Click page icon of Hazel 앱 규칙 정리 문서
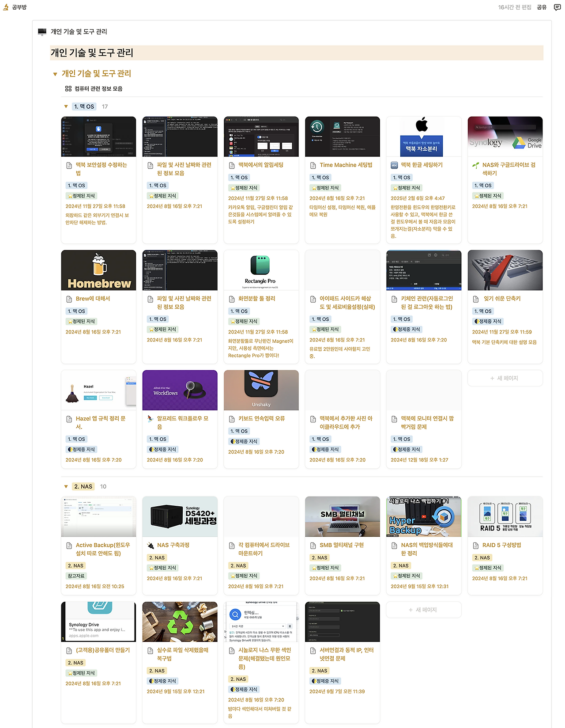565x728 pixels. (69, 419)
